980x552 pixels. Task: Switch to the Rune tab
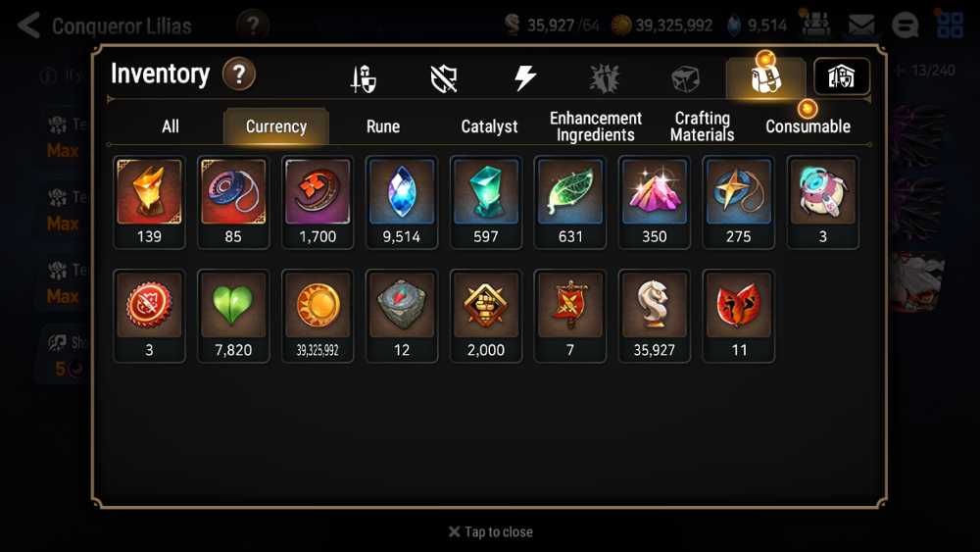coord(383,126)
